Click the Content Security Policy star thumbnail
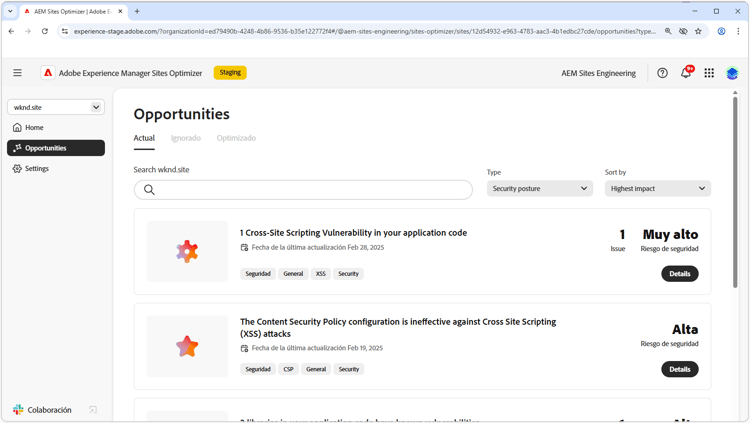This screenshot has height=423, width=750. point(187,346)
